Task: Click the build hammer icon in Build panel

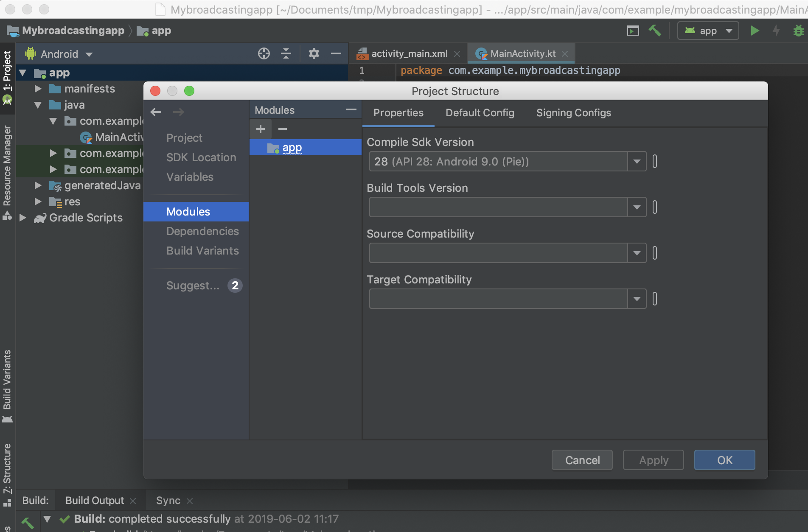Action: pyautogui.click(x=28, y=523)
